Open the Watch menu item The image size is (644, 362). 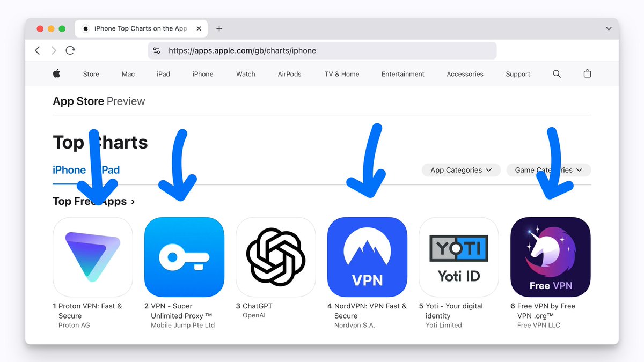click(x=246, y=74)
